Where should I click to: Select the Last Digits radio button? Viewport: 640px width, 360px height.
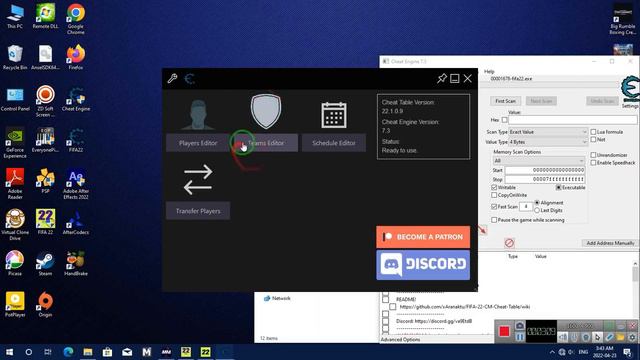537,210
